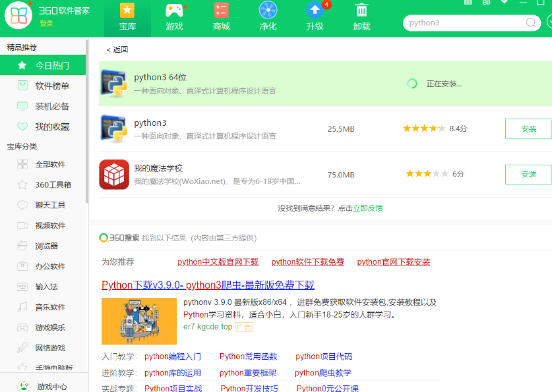Image resolution: width=552 pixels, height=392 pixels.
Task: Click the gamepad icon beside 游戏娱乐
Action: point(22,327)
